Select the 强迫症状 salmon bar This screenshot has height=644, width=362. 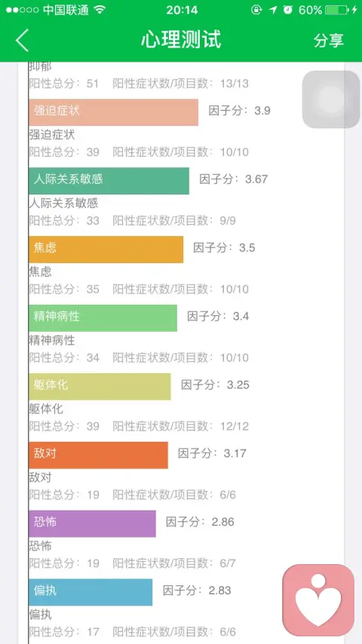pyautogui.click(x=113, y=112)
